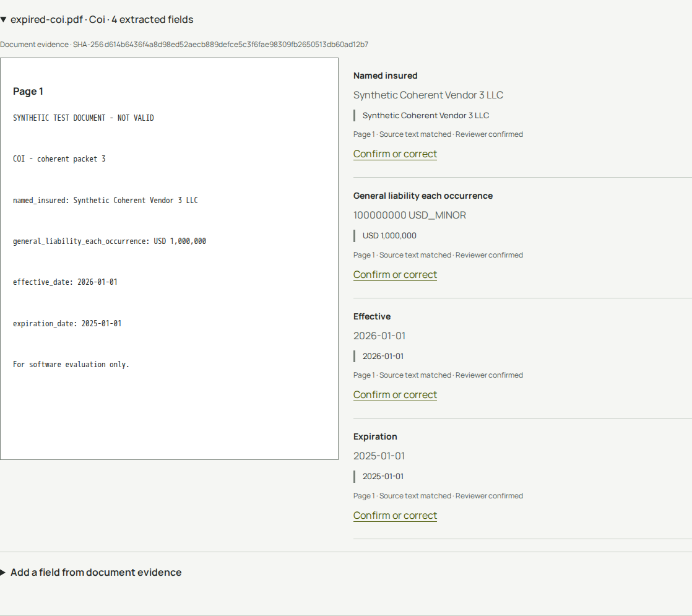The image size is (692, 616).
Task: Click the expired-coi.pdf summary header text
Action: coord(102,20)
